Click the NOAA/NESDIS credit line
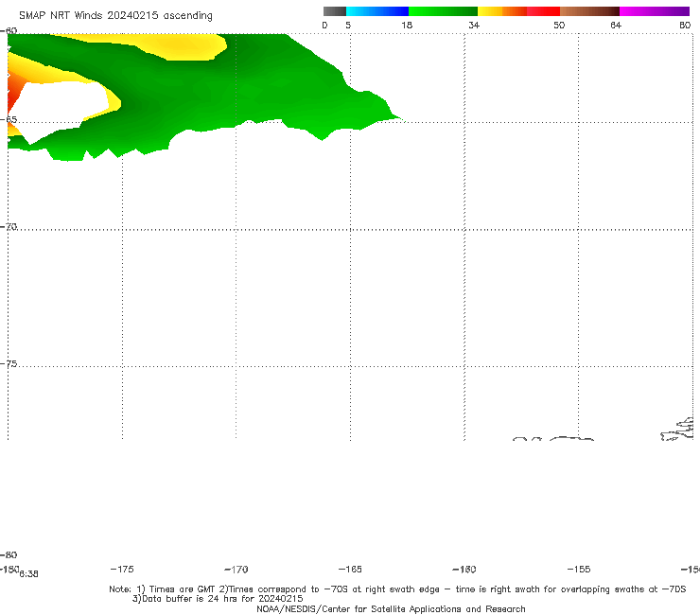This screenshot has width=700, height=615. tap(391, 608)
